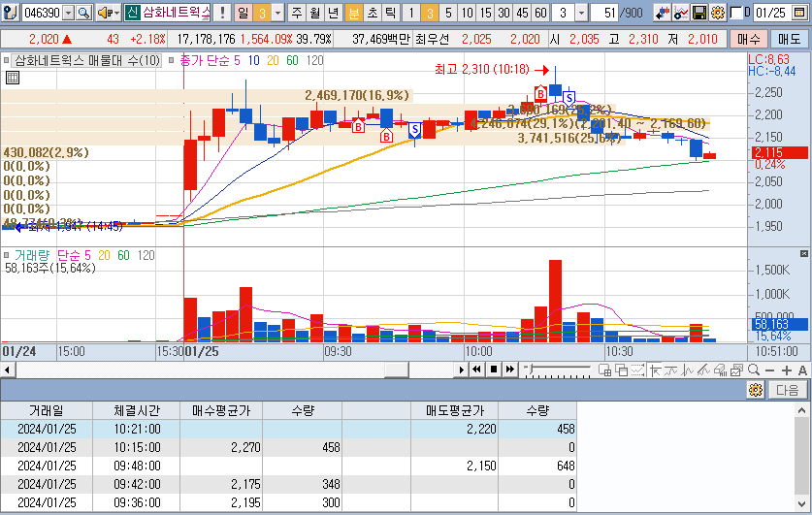The height and width of the screenshot is (515, 812).
Task: Click the trade list scroll-down arrow
Action: pyautogui.click(x=801, y=503)
